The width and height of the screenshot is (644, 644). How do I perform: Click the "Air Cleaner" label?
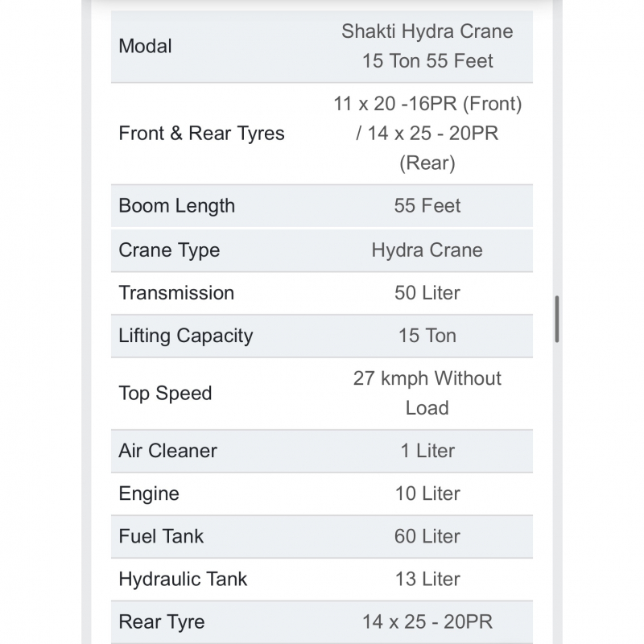(167, 451)
